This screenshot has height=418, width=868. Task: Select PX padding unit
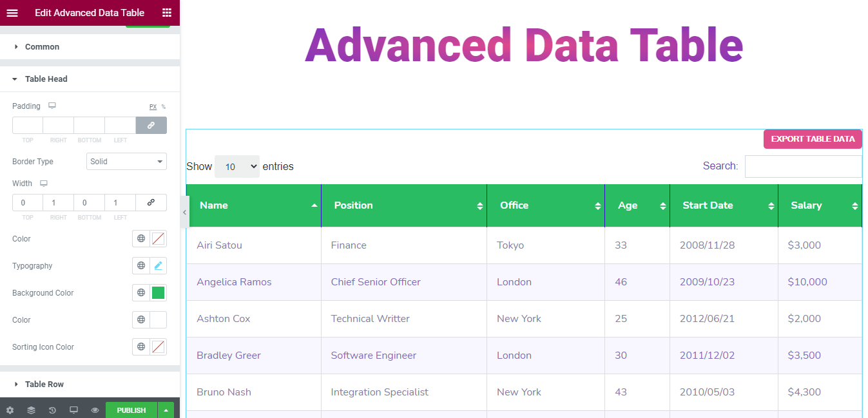(x=153, y=107)
